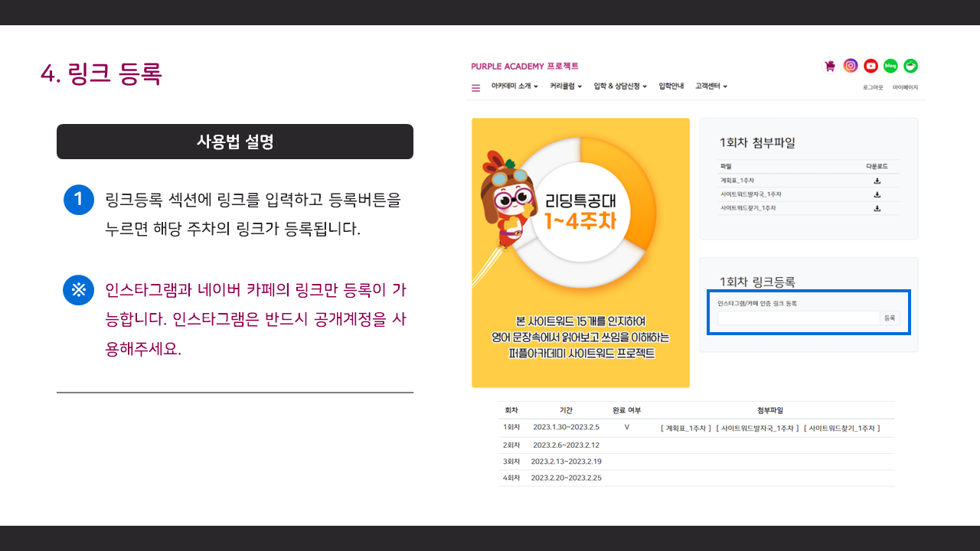The height and width of the screenshot is (551, 980).
Task: Open the Naver cafe cup icon
Action: point(910,66)
